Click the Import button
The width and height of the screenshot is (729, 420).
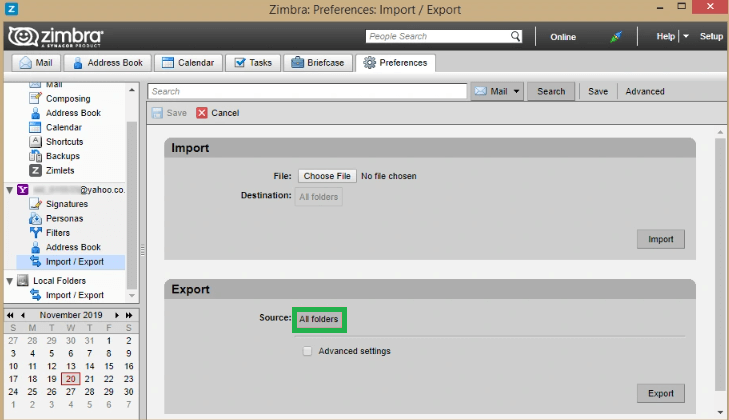coord(661,239)
